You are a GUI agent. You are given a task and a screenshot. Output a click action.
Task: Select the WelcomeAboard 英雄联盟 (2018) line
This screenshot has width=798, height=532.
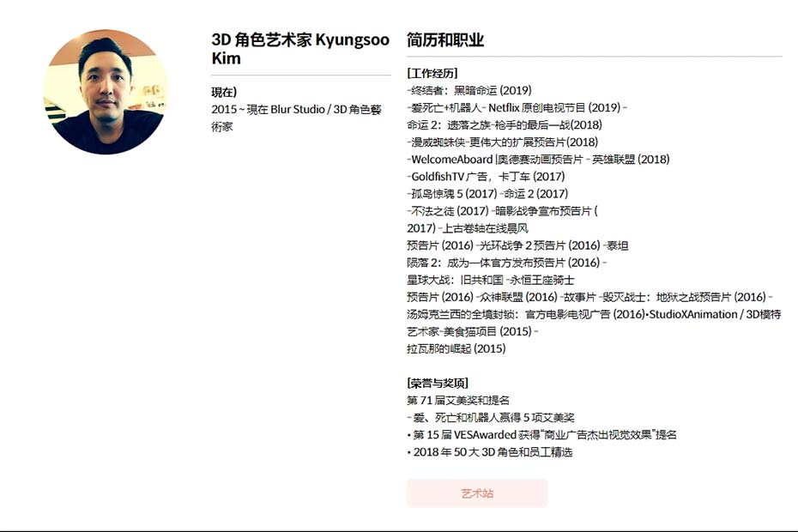[538, 160]
